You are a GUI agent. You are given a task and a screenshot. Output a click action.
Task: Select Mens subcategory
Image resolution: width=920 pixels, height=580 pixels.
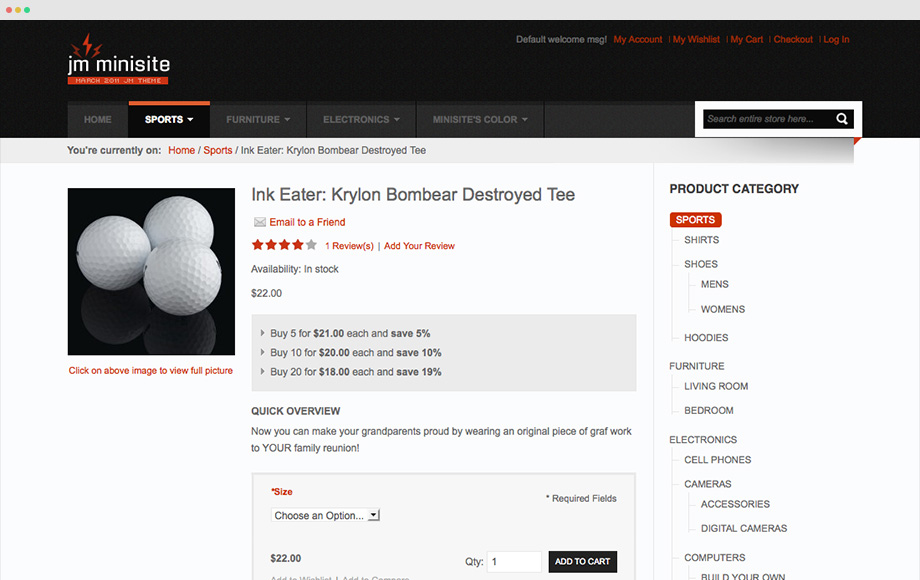(x=715, y=284)
